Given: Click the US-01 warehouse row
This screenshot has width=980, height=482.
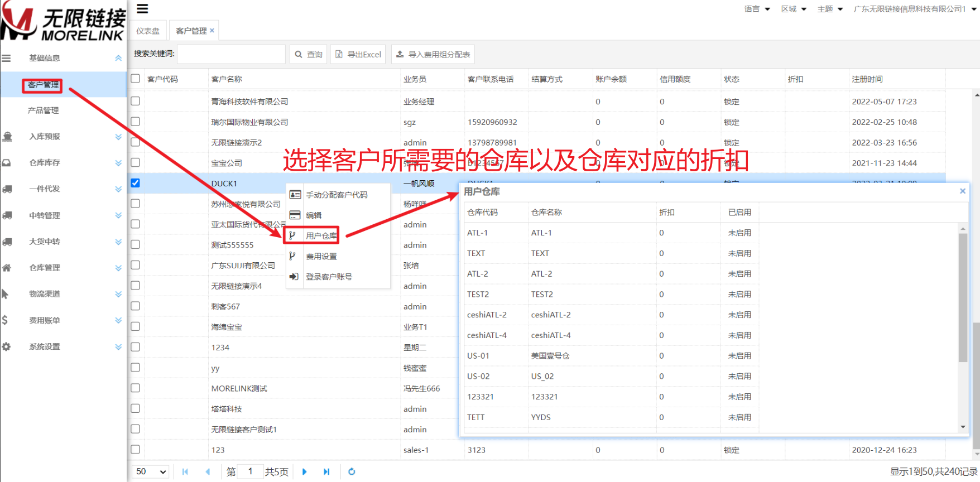Looking at the screenshot, I should [x=612, y=355].
